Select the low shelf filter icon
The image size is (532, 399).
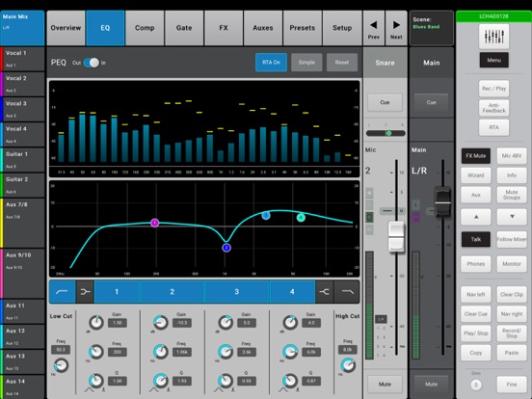point(85,291)
